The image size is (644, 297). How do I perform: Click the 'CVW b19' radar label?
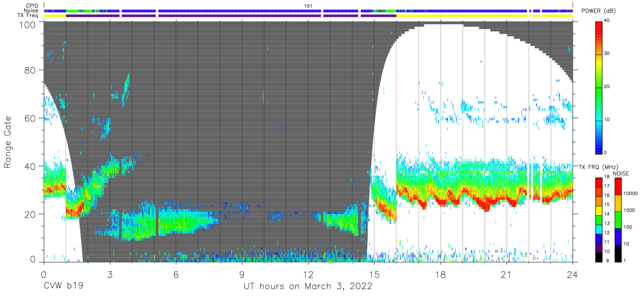pyautogui.click(x=63, y=287)
